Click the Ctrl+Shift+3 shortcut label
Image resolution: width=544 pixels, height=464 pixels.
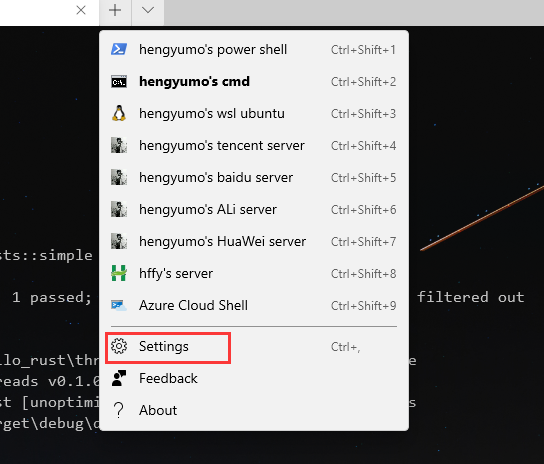pos(363,114)
